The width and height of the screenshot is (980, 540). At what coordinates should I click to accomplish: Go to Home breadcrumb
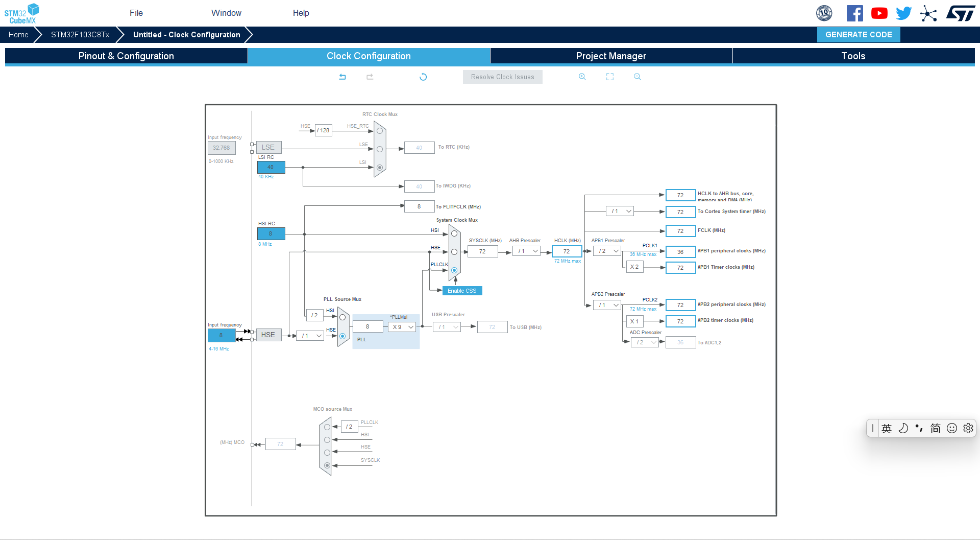pos(18,35)
